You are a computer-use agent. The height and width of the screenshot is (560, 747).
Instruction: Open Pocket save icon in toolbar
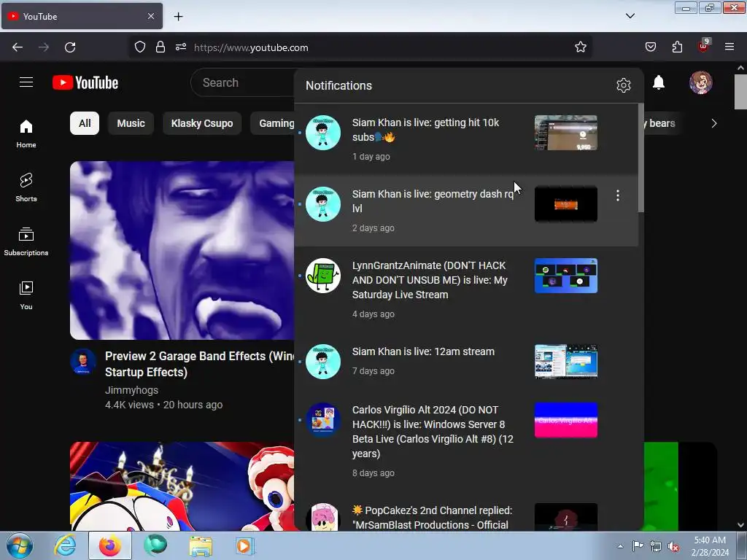click(x=651, y=47)
